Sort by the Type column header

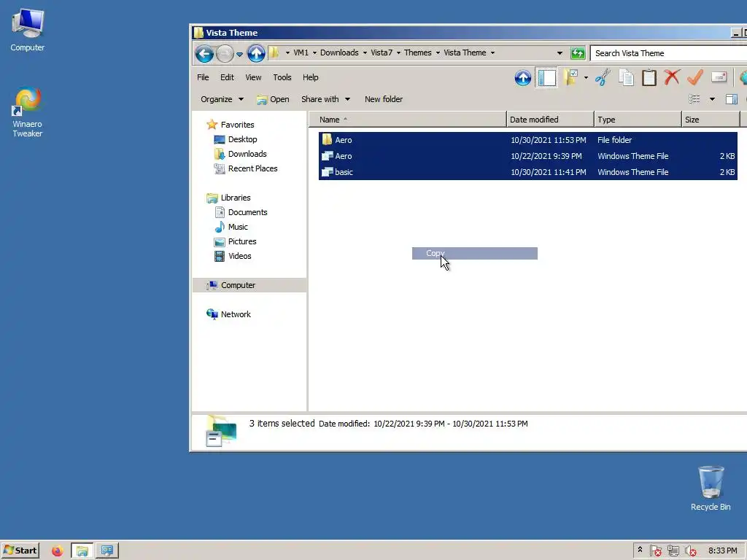[x=638, y=120]
